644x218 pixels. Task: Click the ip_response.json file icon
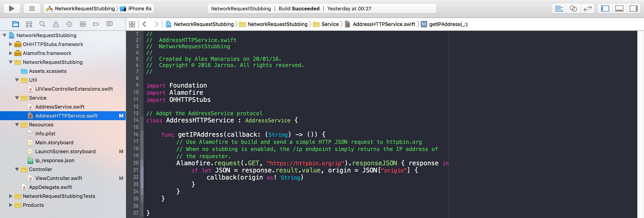[30, 160]
